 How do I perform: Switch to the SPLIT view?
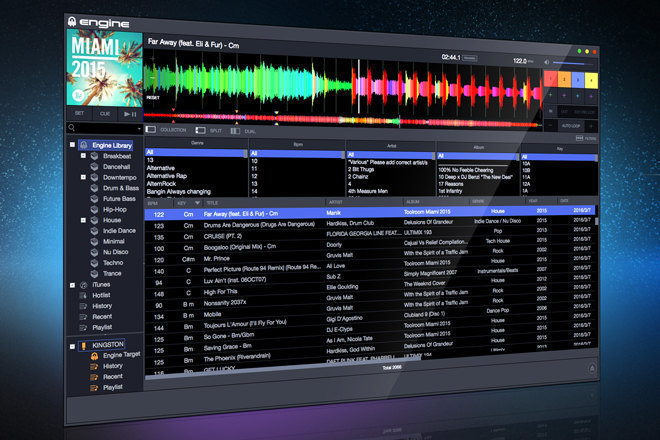click(209, 131)
